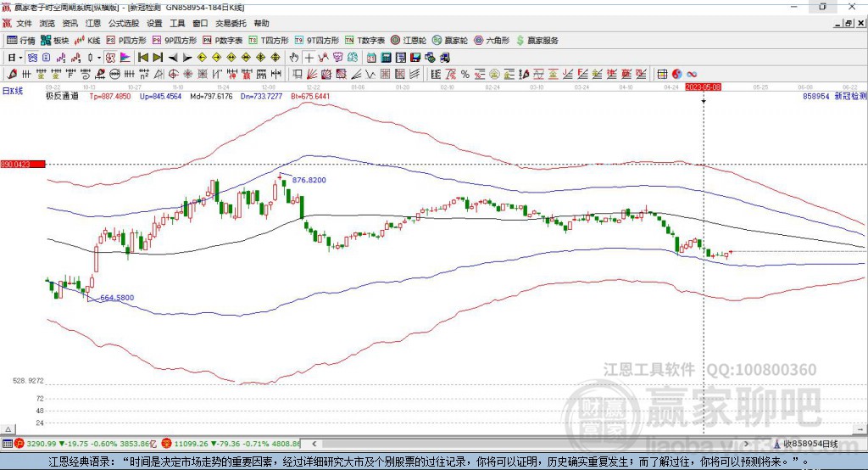Open the calendar date icon

coord(371,58)
